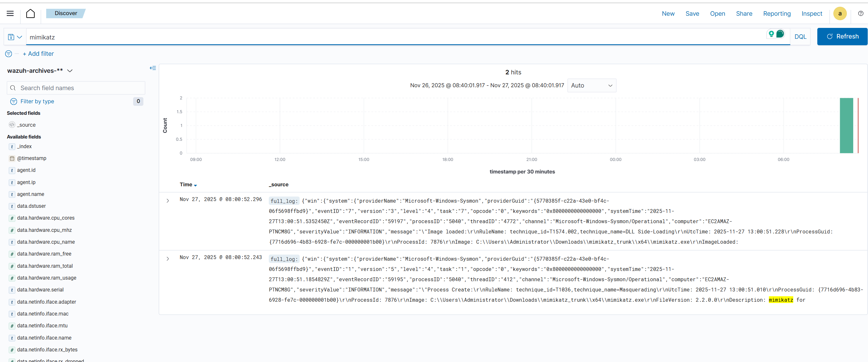Collapse the fields sidebar arrow icon
The width and height of the screenshot is (868, 362).
153,68
